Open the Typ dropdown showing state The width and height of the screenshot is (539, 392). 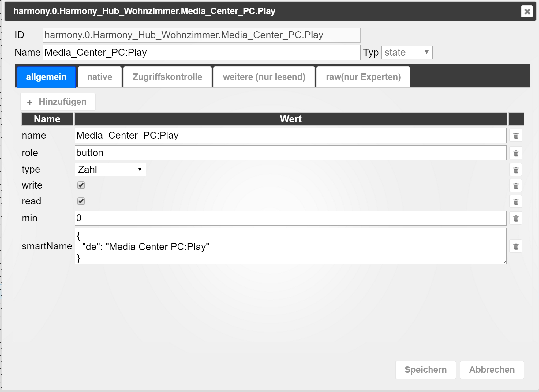pos(407,52)
